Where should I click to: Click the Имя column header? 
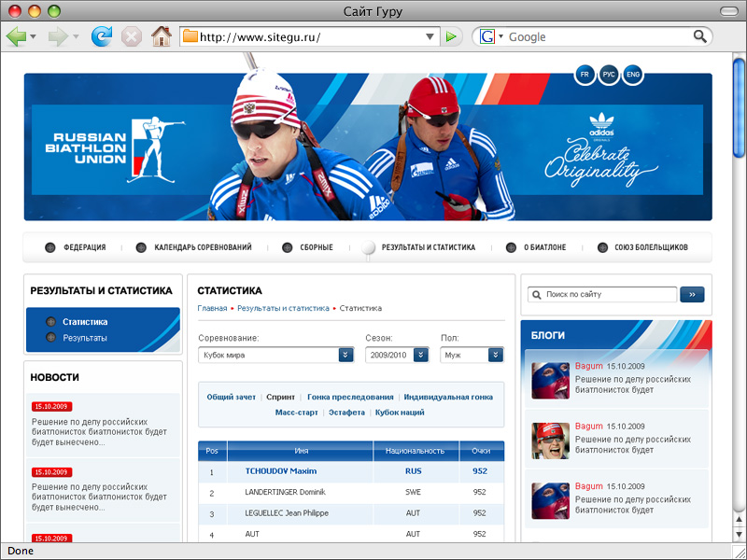pos(301,451)
